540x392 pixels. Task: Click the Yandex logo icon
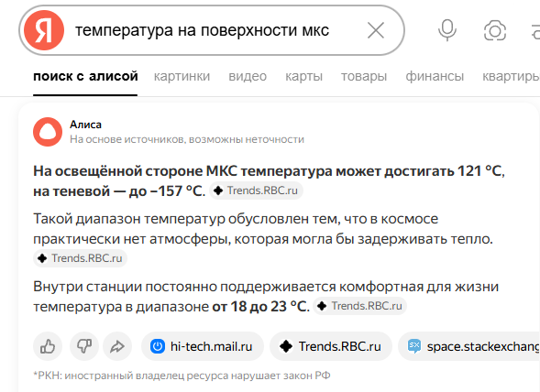click(44, 30)
